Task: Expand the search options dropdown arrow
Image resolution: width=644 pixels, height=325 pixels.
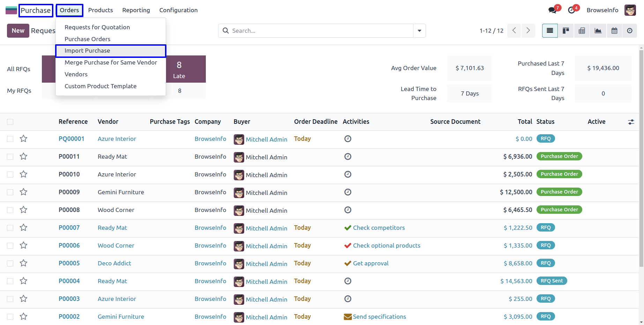Action: tap(419, 31)
